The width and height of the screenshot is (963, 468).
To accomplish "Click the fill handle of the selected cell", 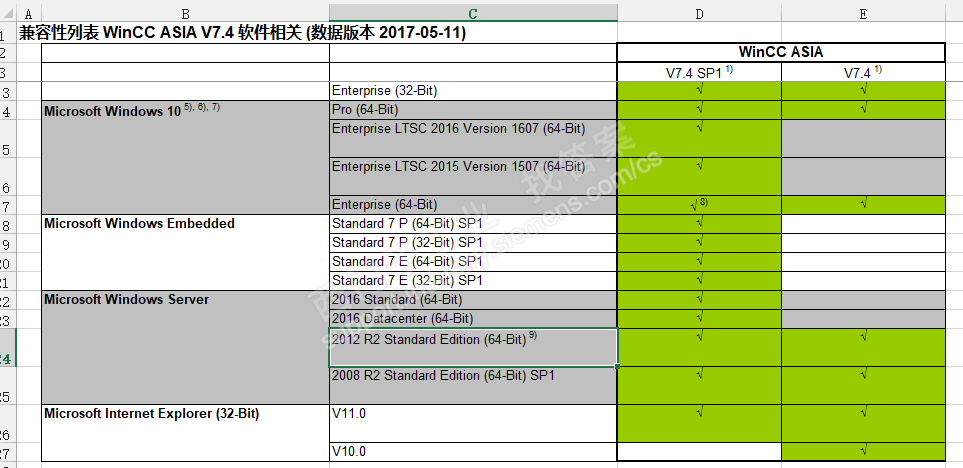I will pyautogui.click(x=617, y=366).
